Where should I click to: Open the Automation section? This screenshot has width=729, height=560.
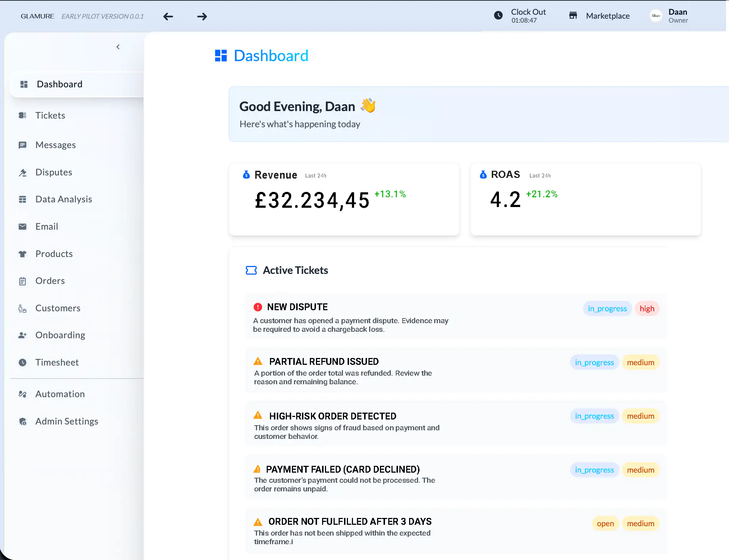(60, 394)
